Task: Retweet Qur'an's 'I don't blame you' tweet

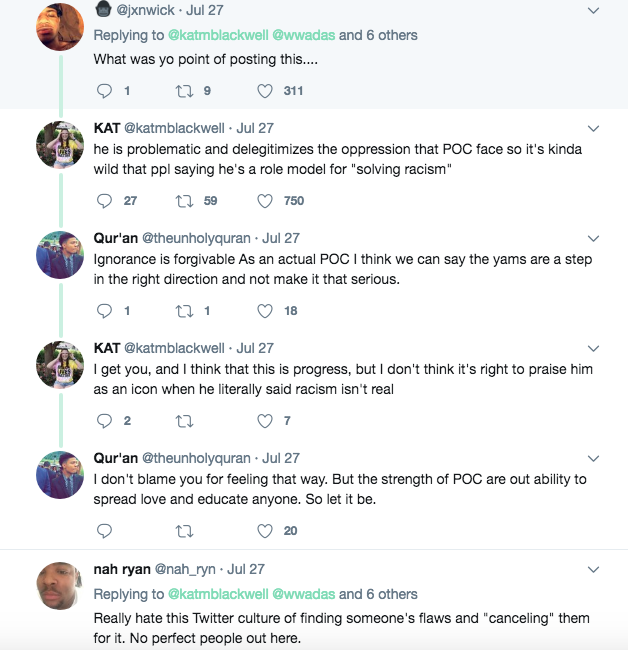Action: tap(183, 531)
